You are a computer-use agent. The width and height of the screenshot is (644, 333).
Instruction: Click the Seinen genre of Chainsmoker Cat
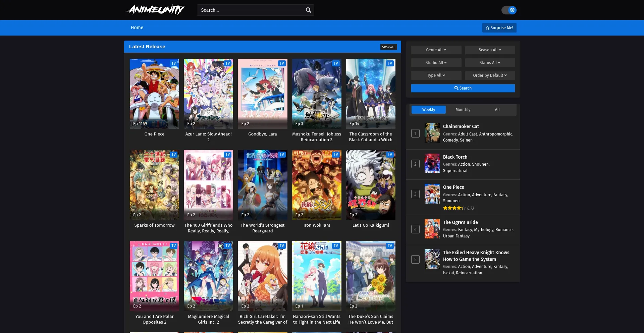[x=466, y=140]
